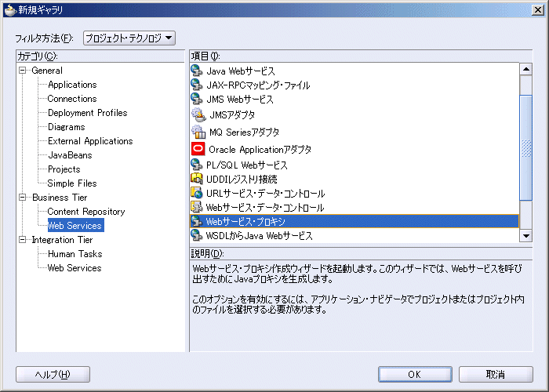
Task: Select the General tree label
Action: coord(47,71)
